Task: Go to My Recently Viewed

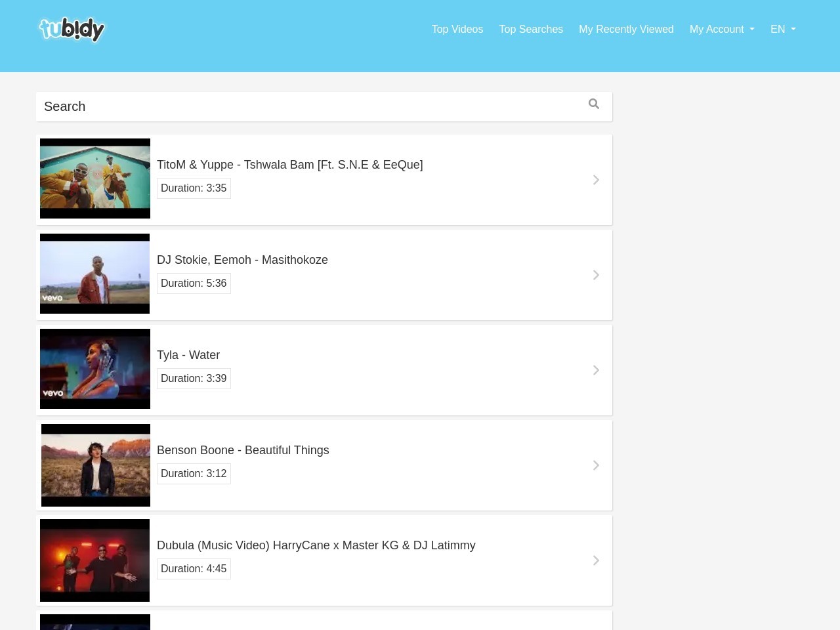Action: click(626, 29)
